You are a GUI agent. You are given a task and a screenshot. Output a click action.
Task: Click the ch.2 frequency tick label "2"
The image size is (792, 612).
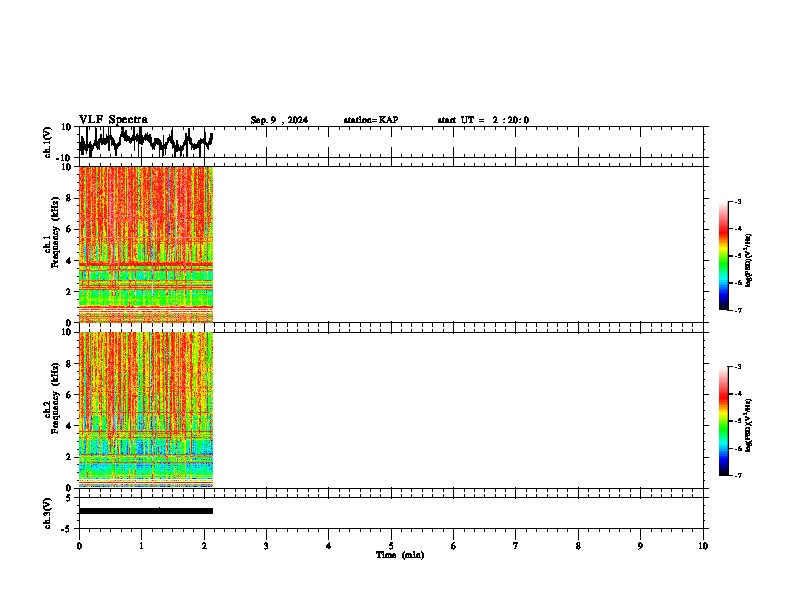click(69, 457)
